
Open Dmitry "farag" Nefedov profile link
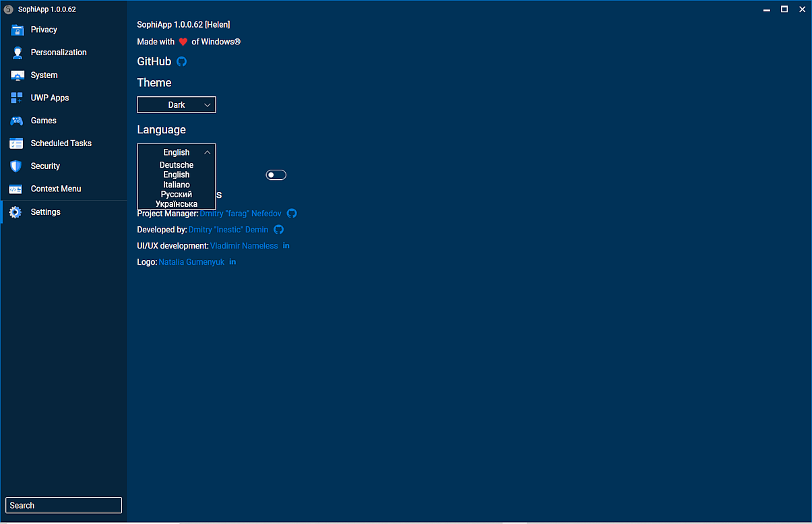[241, 214]
